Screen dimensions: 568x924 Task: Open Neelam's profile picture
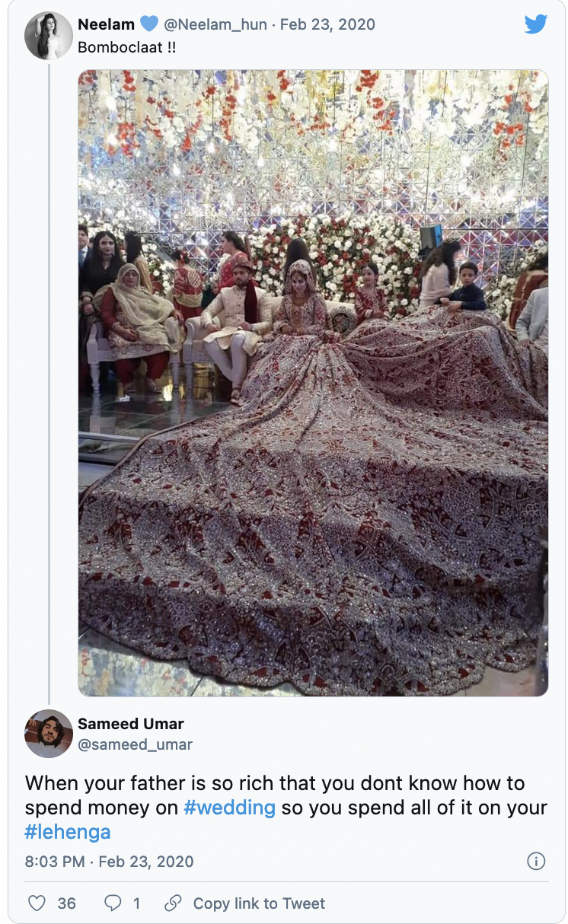[x=49, y=36]
